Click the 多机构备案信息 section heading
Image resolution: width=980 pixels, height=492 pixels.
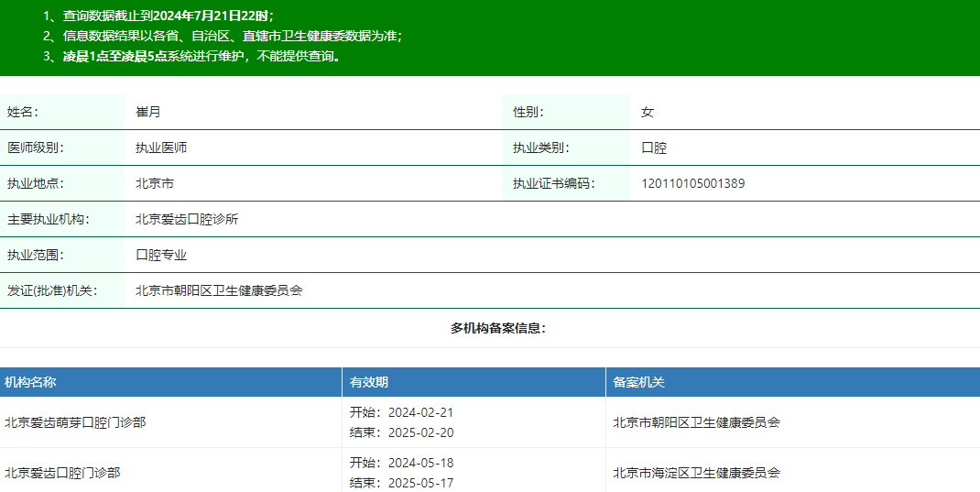[x=497, y=328]
